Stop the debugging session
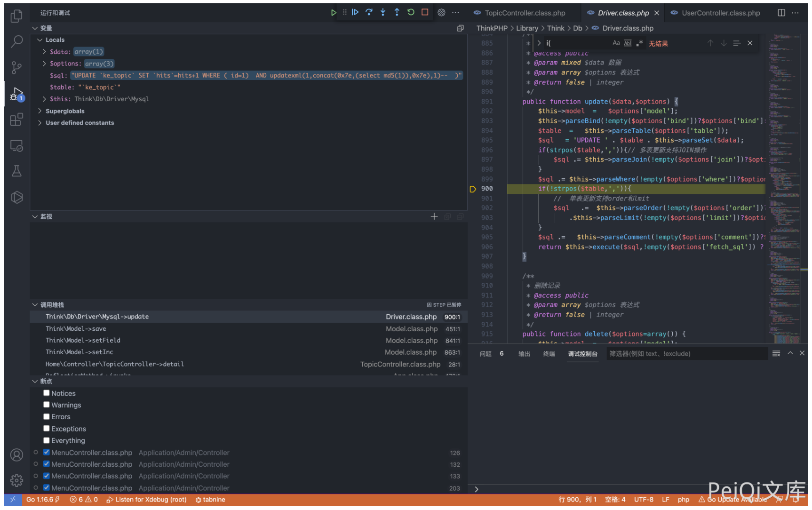 pos(425,13)
